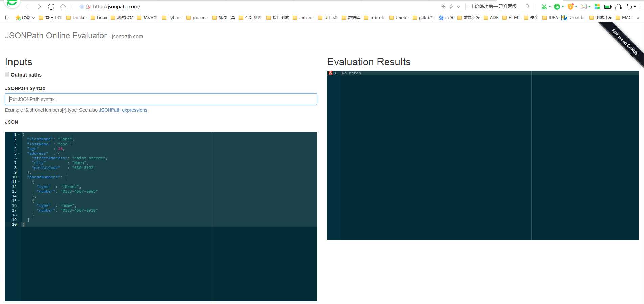Open the Jmeter bookmark folder

(x=399, y=18)
